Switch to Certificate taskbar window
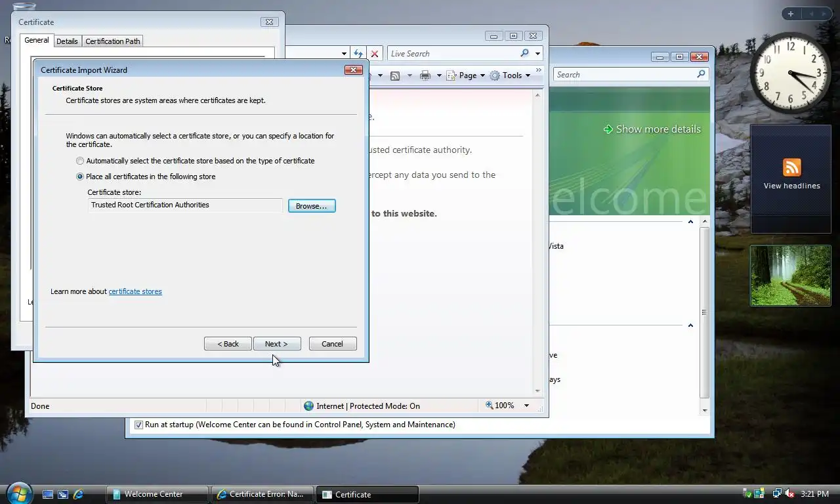Screen dimensions: 840x504 click(x=367, y=494)
